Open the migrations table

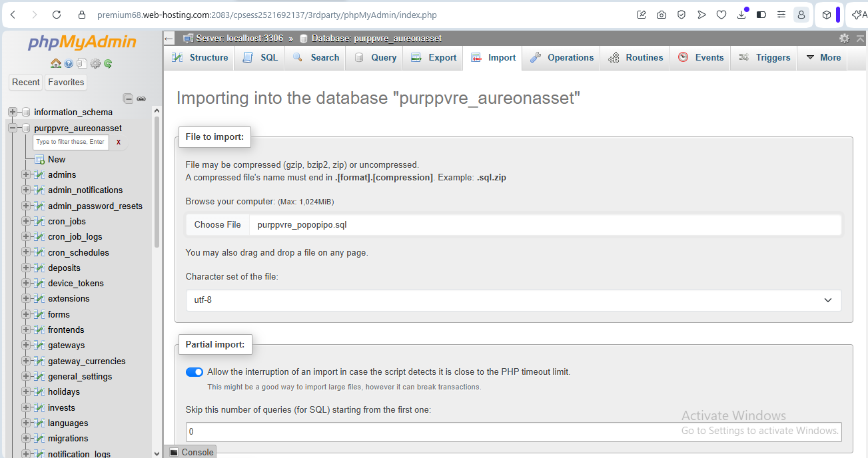[68, 438]
